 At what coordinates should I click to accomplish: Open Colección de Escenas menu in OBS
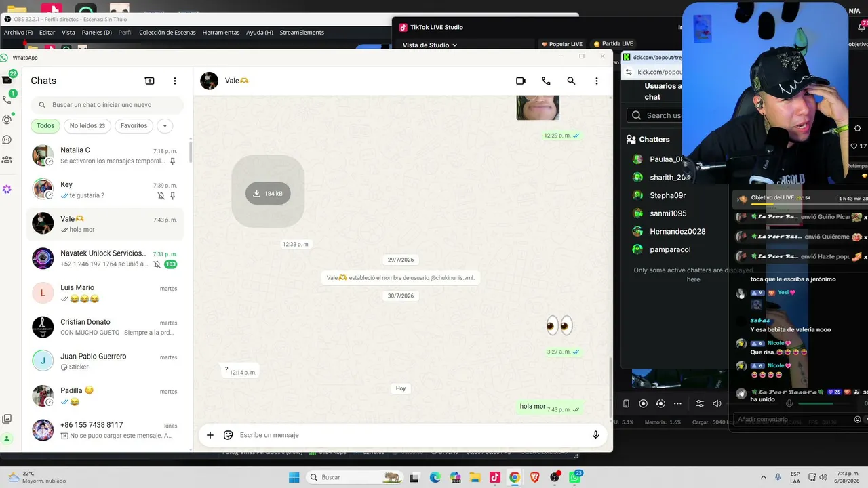click(x=167, y=33)
